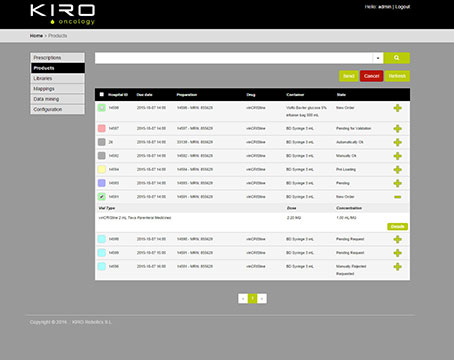Click the Refresh button
Screen dimensions: 454x360
397,76
